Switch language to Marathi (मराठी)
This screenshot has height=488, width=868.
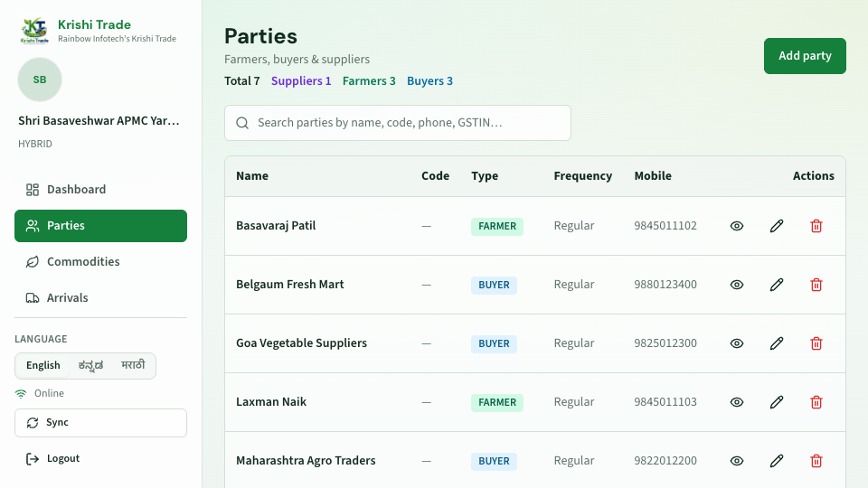point(133,365)
